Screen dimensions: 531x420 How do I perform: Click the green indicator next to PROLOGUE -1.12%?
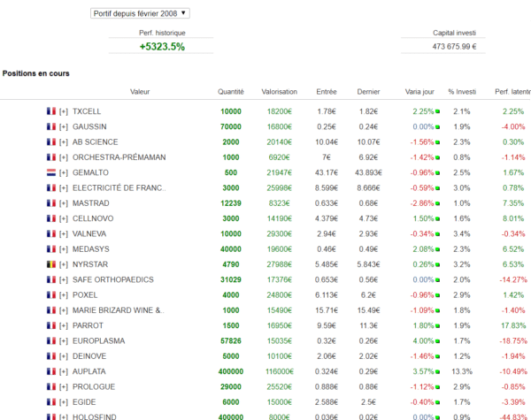point(437,387)
